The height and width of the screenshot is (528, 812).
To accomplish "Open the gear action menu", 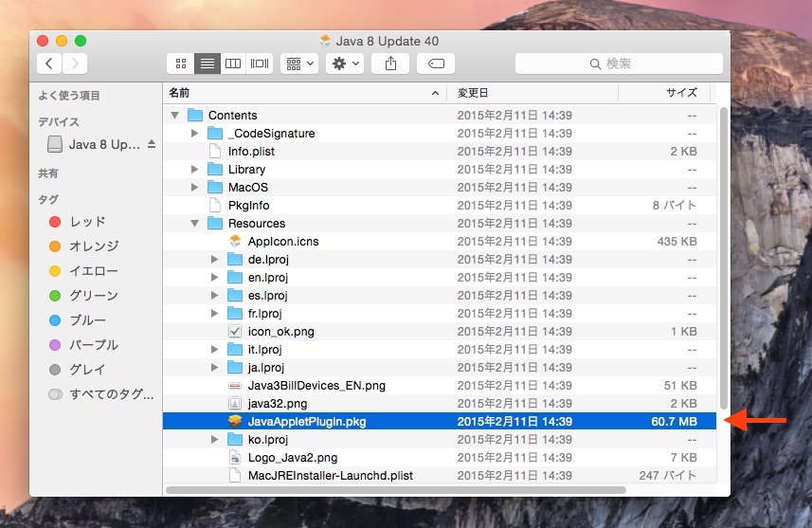I will 345,64.
